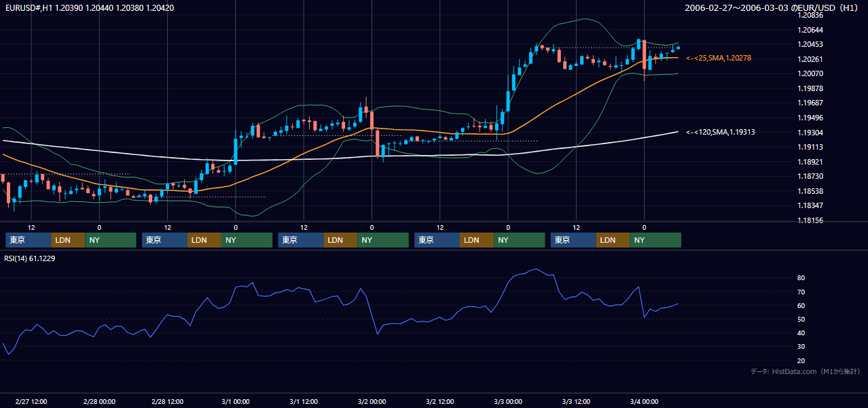Viewport: 868px width, 408px height.
Task: Select the 120 SMA label reading 1.19313
Action: [x=721, y=133]
